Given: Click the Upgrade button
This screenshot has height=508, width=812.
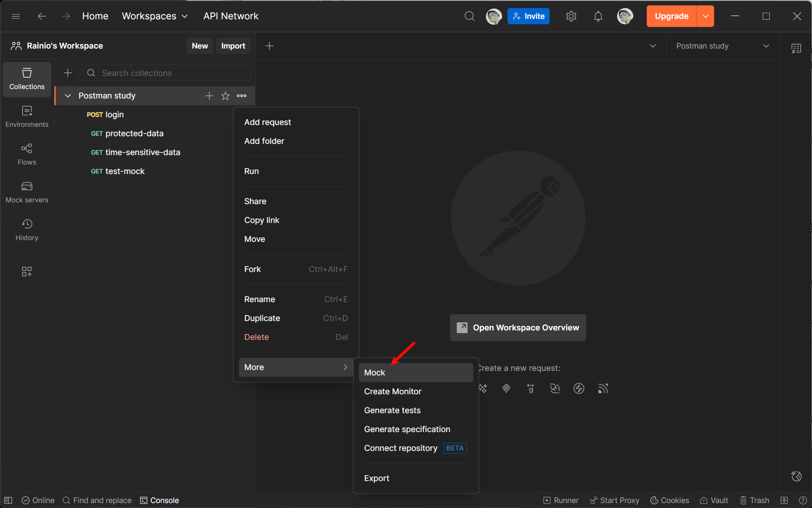Looking at the screenshot, I should (x=671, y=16).
